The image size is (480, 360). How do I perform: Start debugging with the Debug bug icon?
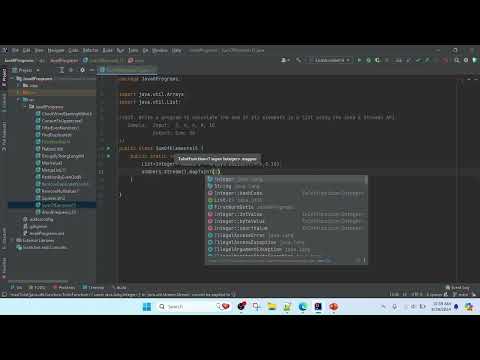pyautogui.click(x=368, y=60)
